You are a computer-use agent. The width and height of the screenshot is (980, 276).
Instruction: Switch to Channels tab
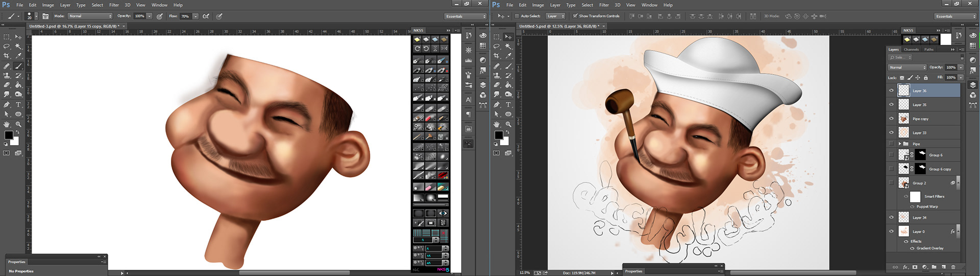pyautogui.click(x=911, y=50)
